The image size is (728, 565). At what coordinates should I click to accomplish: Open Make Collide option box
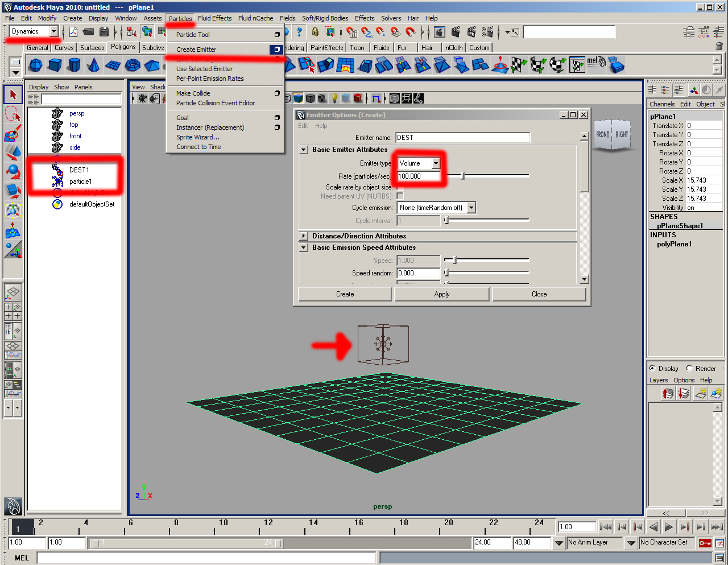pos(277,93)
